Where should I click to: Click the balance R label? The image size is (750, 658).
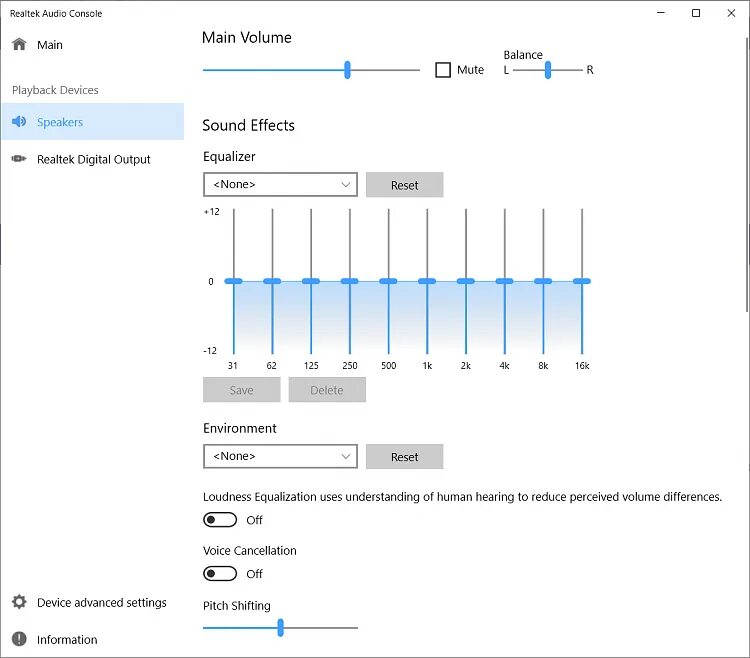590,70
